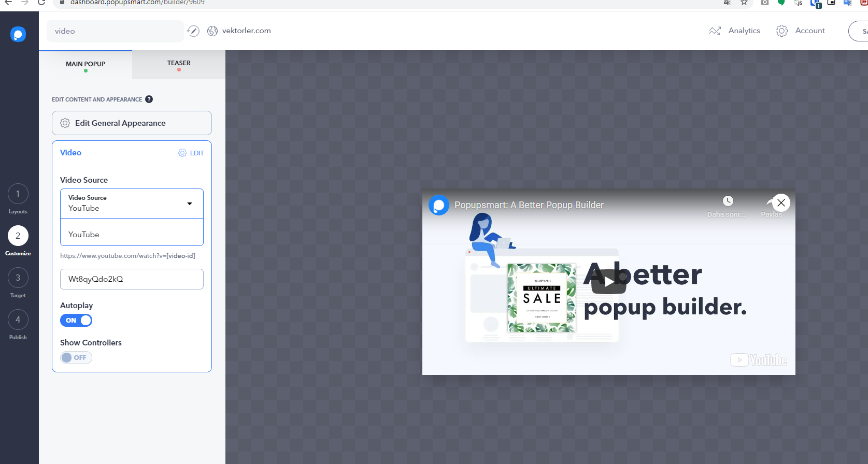Click the browser address bar URL
The height and width of the screenshot is (464, 868).
[137, 3]
